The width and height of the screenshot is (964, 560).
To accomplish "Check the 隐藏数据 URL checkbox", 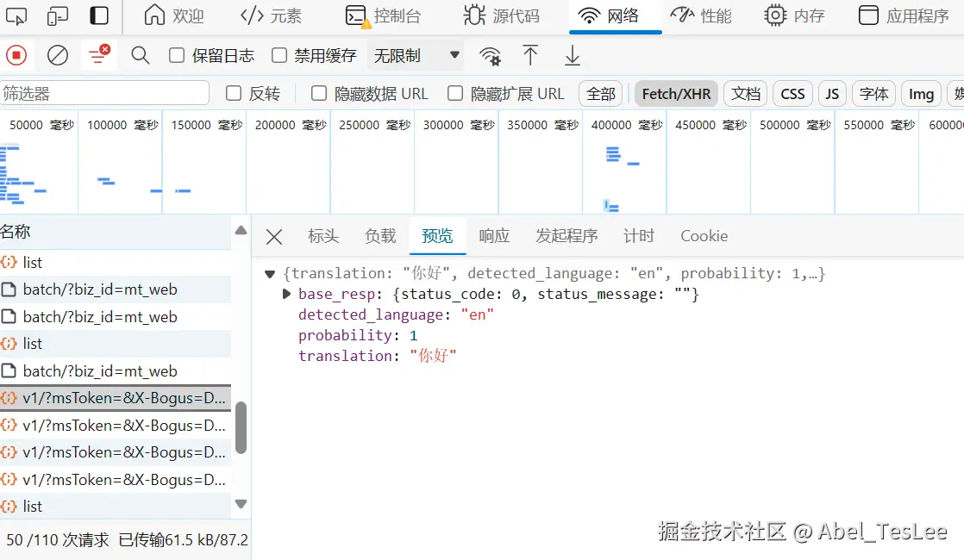I will point(318,93).
